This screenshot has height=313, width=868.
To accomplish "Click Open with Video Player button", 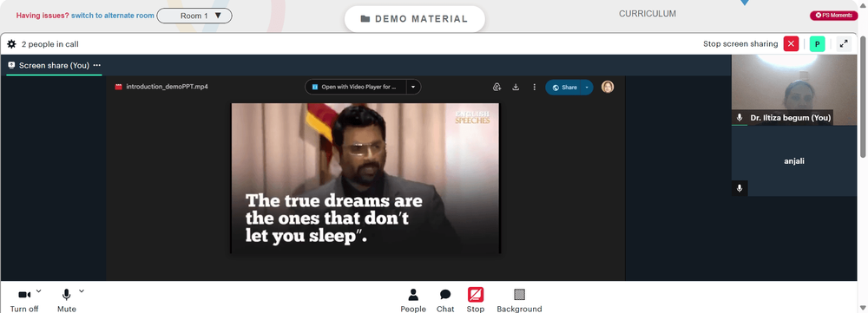I will 356,87.
